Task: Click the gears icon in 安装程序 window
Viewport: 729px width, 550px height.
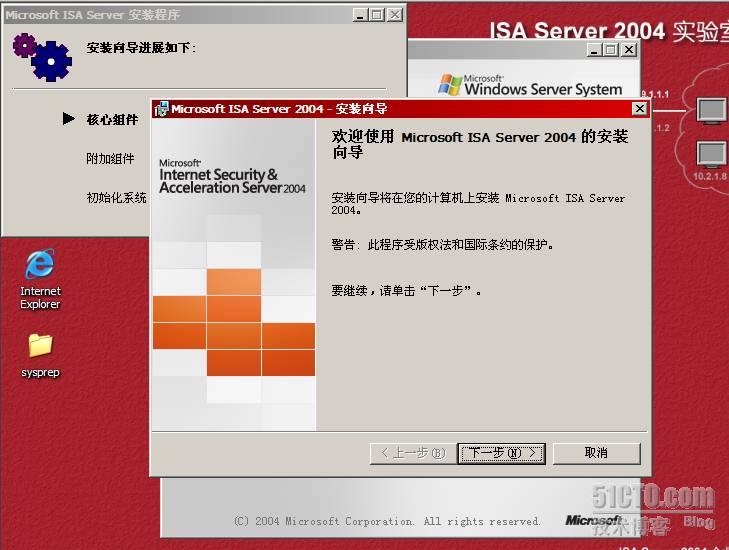Action: (42, 57)
